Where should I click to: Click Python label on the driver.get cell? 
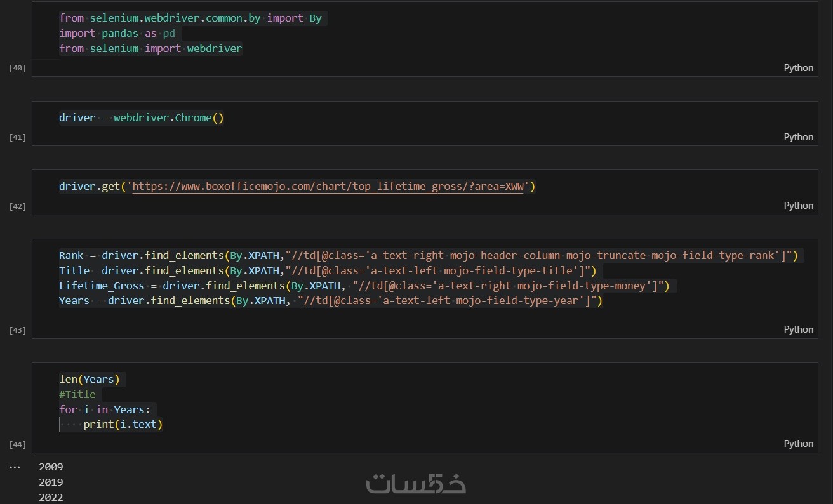(798, 206)
